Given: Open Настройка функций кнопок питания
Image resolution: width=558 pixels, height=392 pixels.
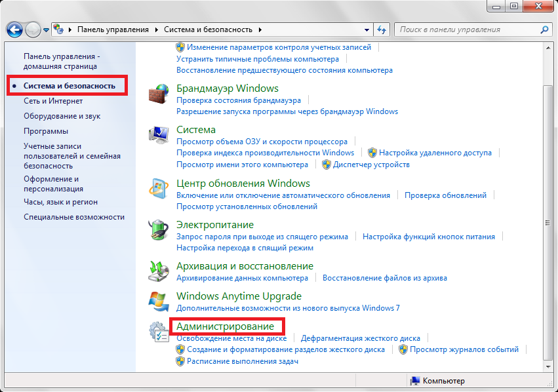Looking at the screenshot, I should pos(429,237).
